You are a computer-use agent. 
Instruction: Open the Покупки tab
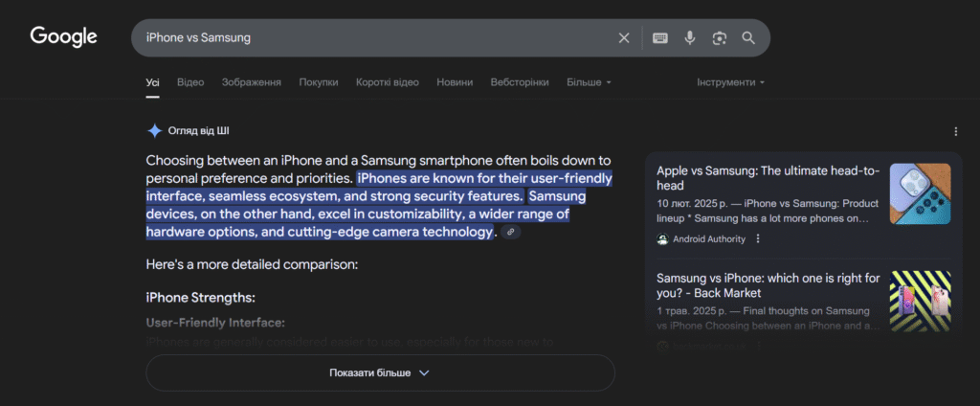(319, 82)
